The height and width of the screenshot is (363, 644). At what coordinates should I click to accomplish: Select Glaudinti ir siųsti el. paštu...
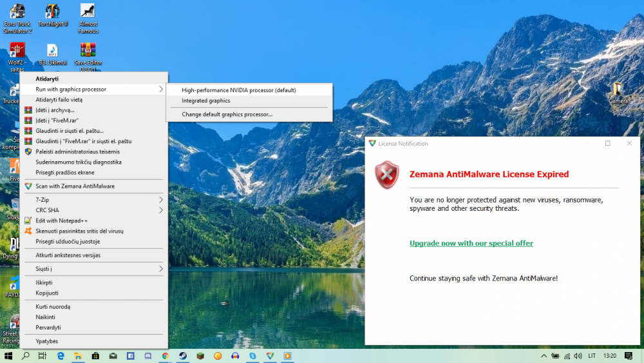tap(94, 131)
